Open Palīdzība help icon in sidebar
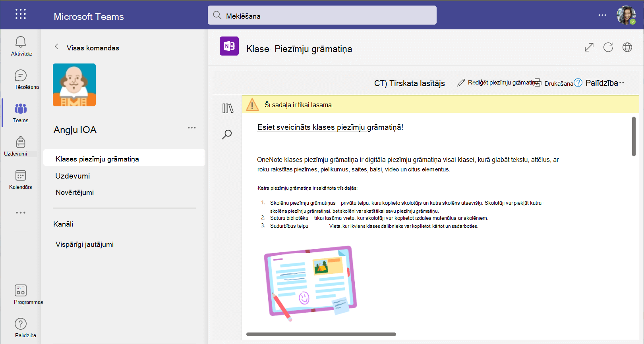 (21, 324)
